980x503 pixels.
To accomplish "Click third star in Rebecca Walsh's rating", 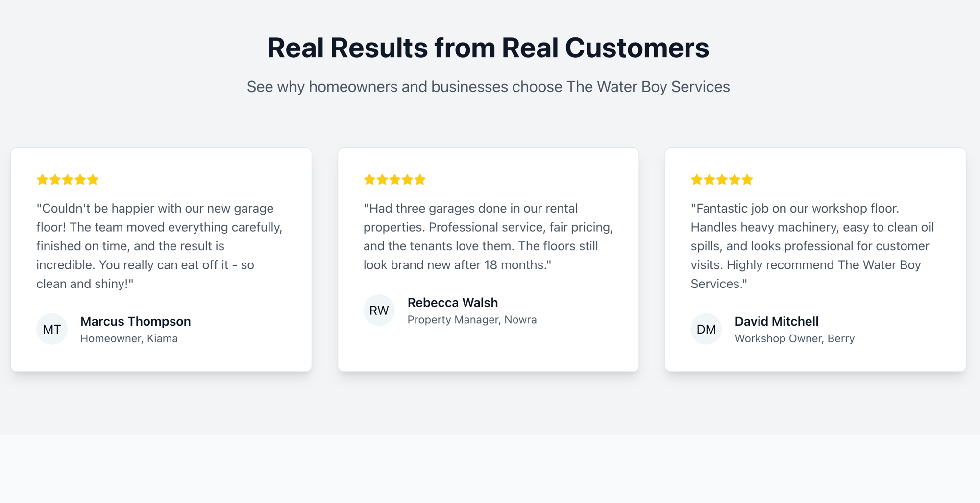I will (x=395, y=180).
